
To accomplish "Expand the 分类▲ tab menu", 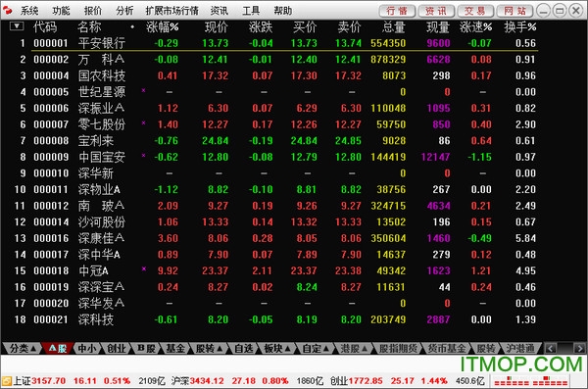I will (x=23, y=349).
